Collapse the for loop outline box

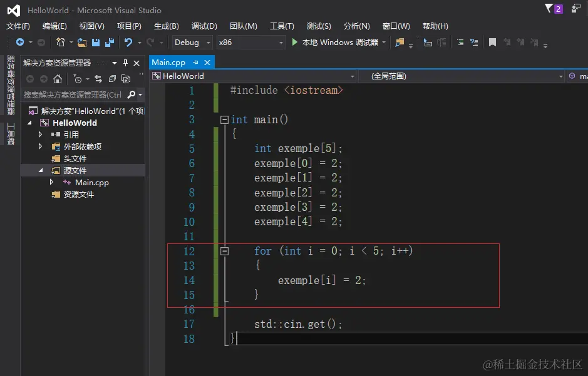point(224,251)
